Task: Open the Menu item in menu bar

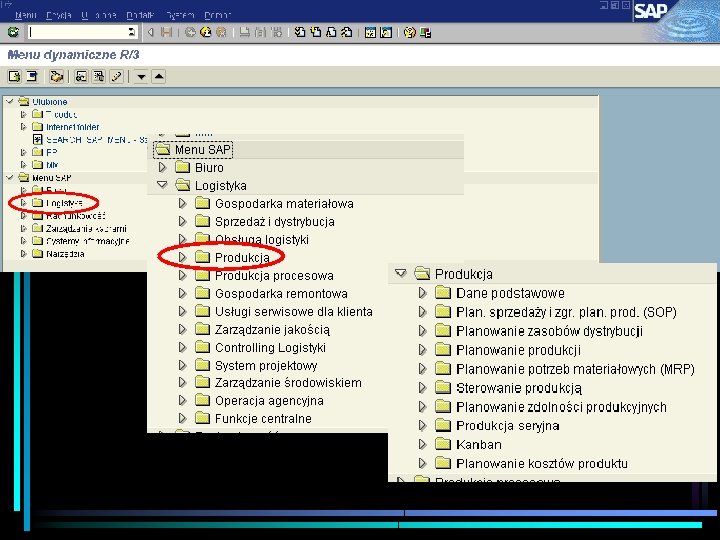Action: click(25, 15)
